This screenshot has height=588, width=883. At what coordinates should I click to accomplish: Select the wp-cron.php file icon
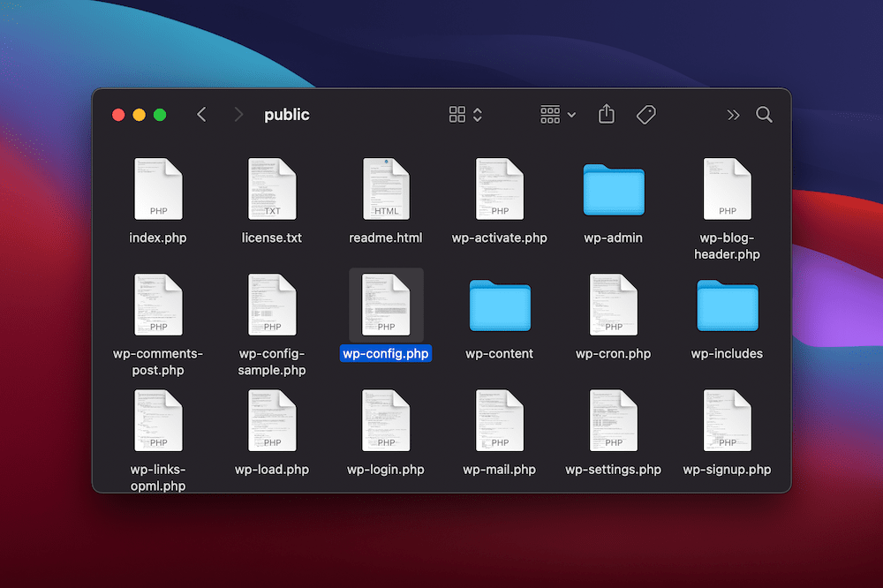coord(614,305)
